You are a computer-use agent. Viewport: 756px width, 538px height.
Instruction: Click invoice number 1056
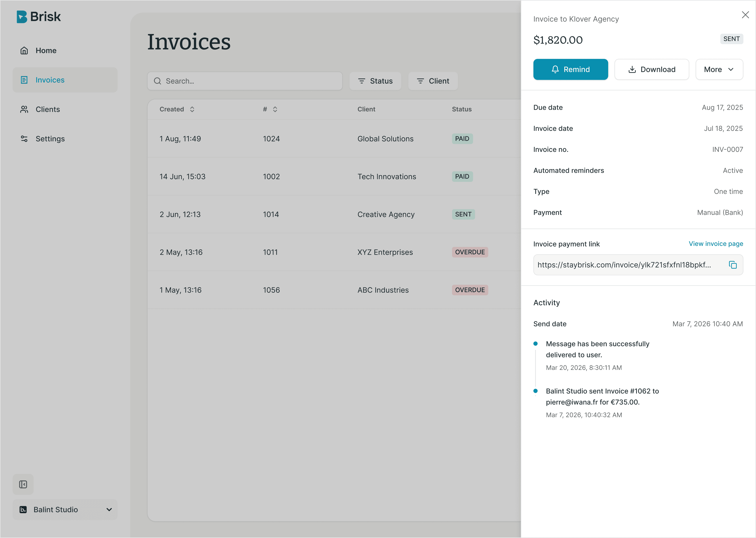[271, 290]
